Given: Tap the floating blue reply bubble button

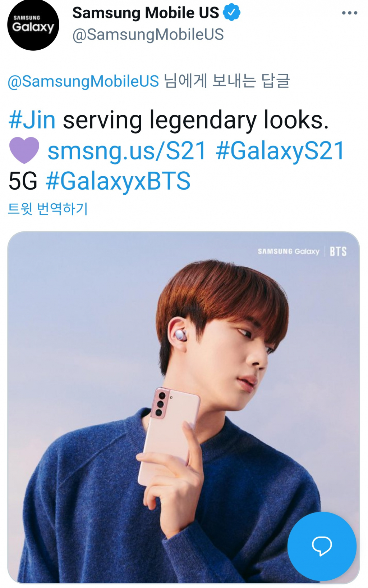Looking at the screenshot, I should coord(322,546).
